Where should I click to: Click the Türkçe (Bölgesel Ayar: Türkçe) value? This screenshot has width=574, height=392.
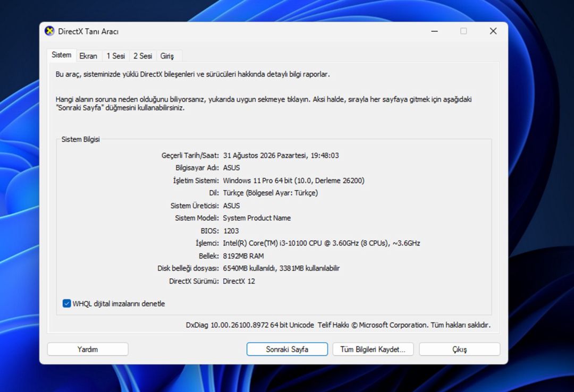271,193
